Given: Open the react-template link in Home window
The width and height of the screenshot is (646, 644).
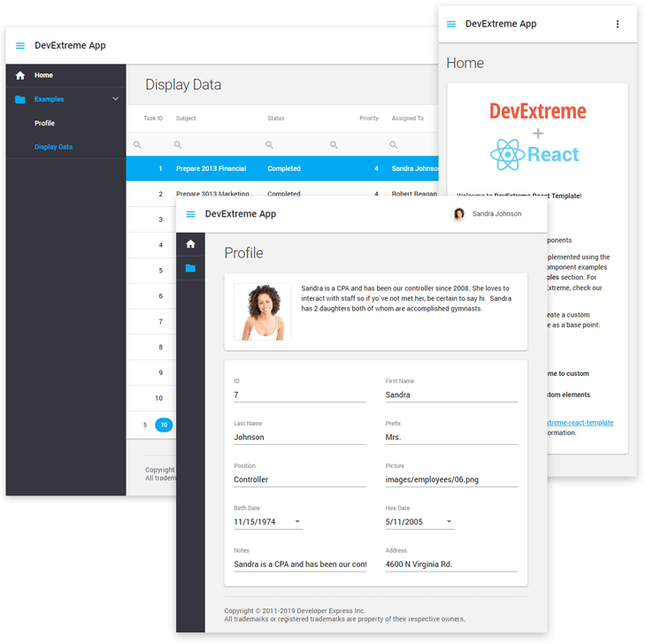Looking at the screenshot, I should (x=581, y=423).
